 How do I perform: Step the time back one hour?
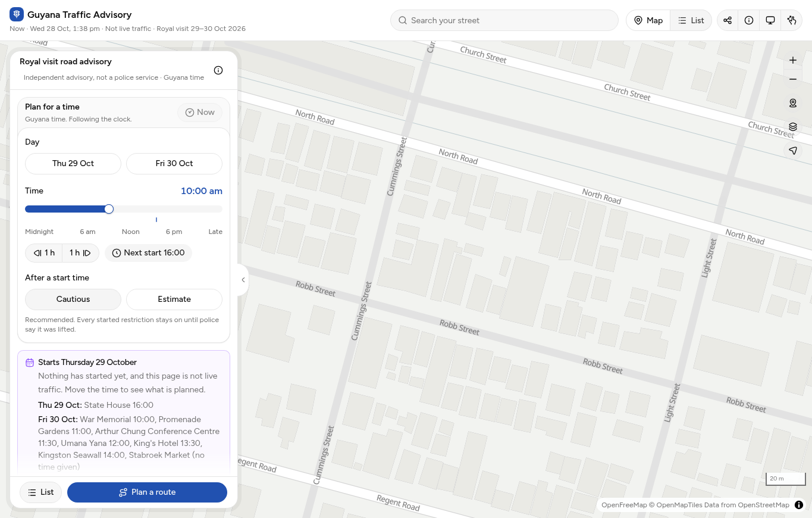(44, 253)
